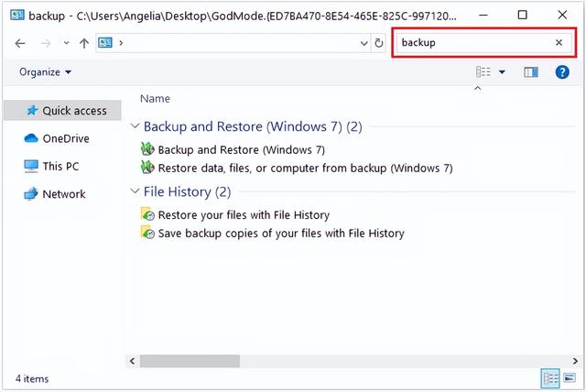Click the icon beside Save backup copies of your files
Image resolution: width=586 pixels, height=392 pixels.
tap(147, 233)
